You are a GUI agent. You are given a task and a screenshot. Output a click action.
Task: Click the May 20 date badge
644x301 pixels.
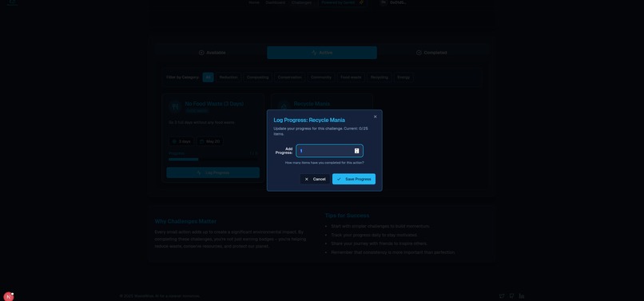tap(210, 141)
